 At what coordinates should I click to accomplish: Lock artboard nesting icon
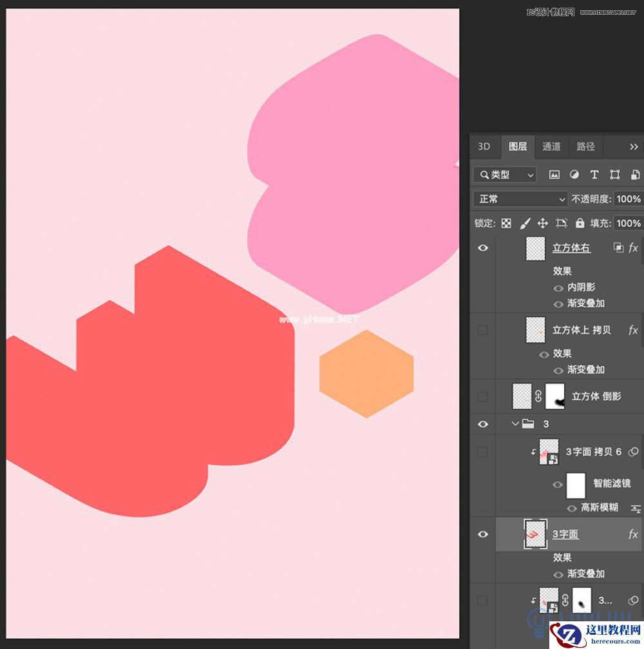pyautogui.click(x=562, y=224)
